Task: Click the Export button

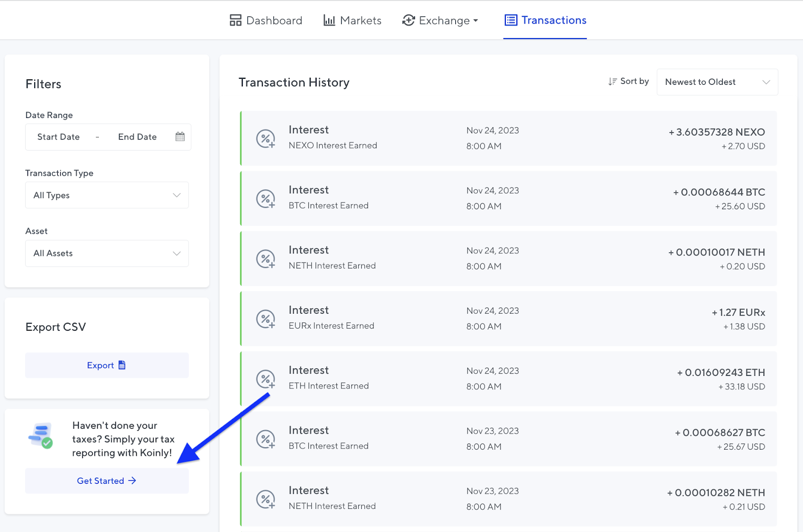Action: (106, 365)
